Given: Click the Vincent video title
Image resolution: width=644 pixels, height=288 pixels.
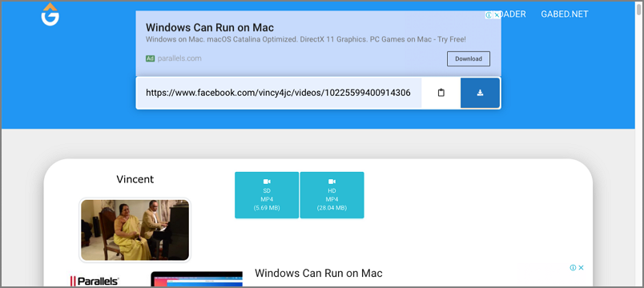Looking at the screenshot, I should coord(135,179).
